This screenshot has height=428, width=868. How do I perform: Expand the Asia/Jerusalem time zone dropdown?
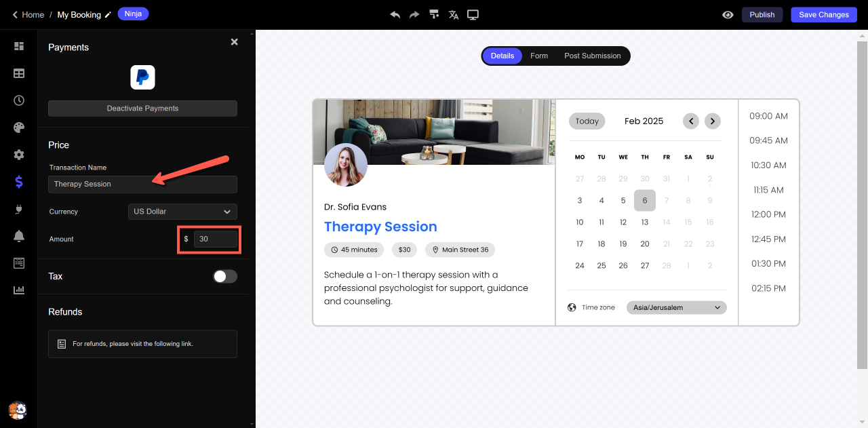676,307
